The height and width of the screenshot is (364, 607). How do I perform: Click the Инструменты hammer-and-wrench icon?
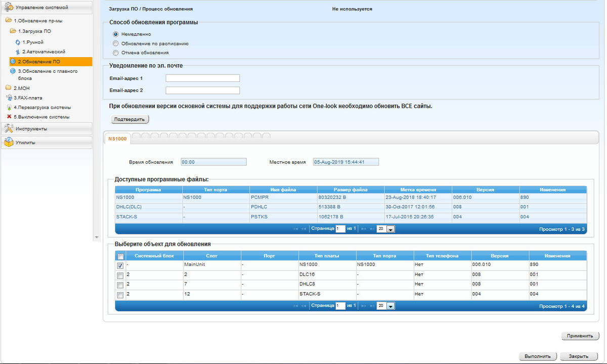[9, 128]
